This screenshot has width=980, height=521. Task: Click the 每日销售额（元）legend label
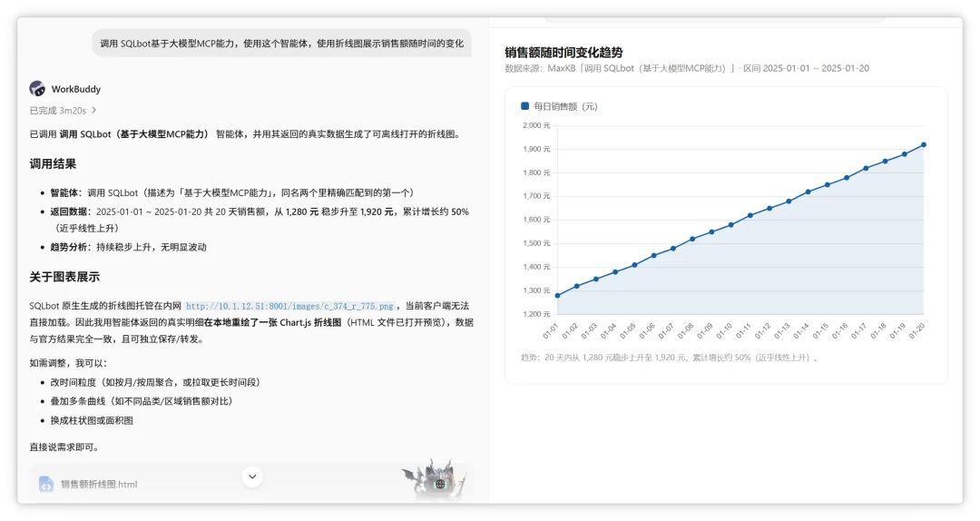point(565,107)
